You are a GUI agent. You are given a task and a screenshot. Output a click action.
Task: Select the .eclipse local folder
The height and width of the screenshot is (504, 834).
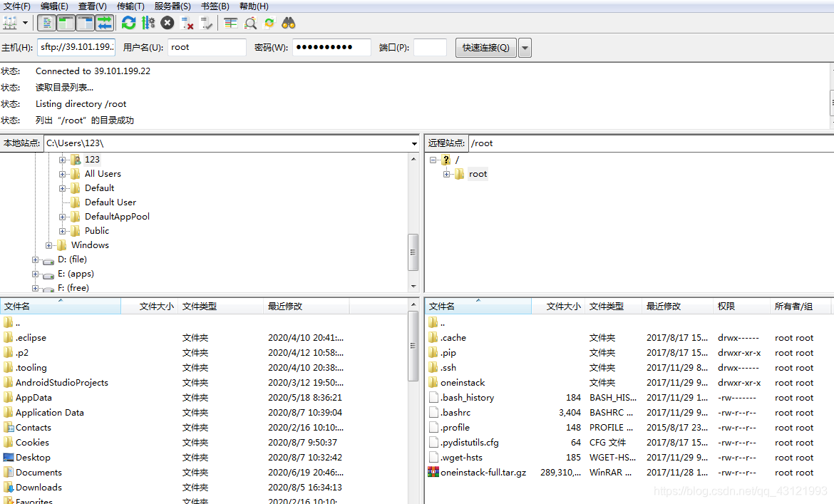pyautogui.click(x=31, y=338)
